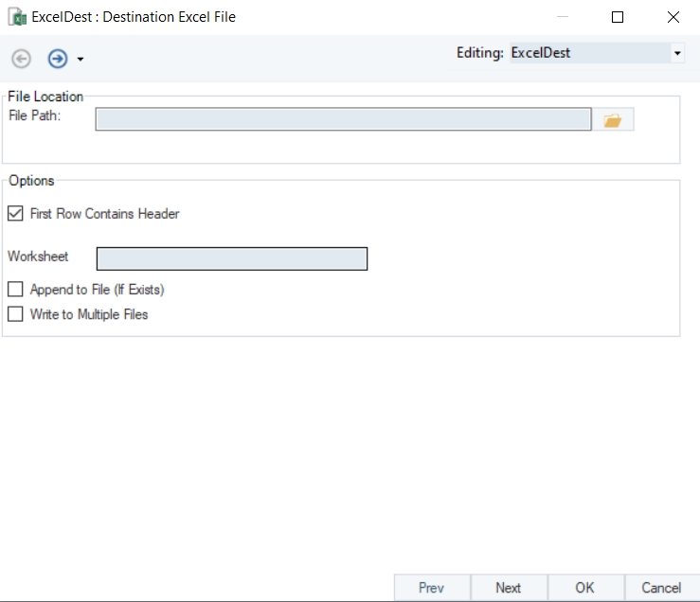Cancel the Excel destination setup

point(661,588)
